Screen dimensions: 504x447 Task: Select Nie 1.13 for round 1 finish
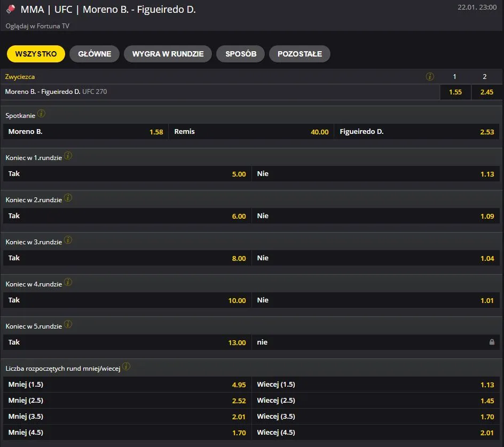tap(375, 174)
